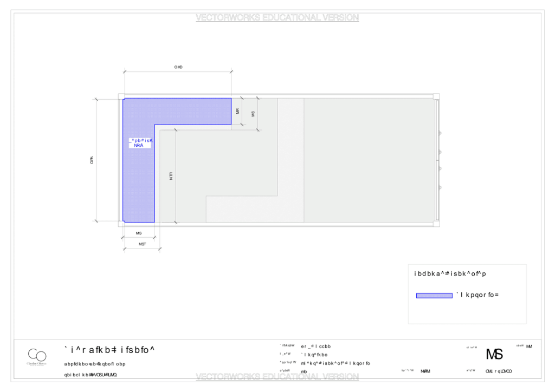Select the large gray room on right
Viewport: 555px width, 392px height.
point(369,160)
